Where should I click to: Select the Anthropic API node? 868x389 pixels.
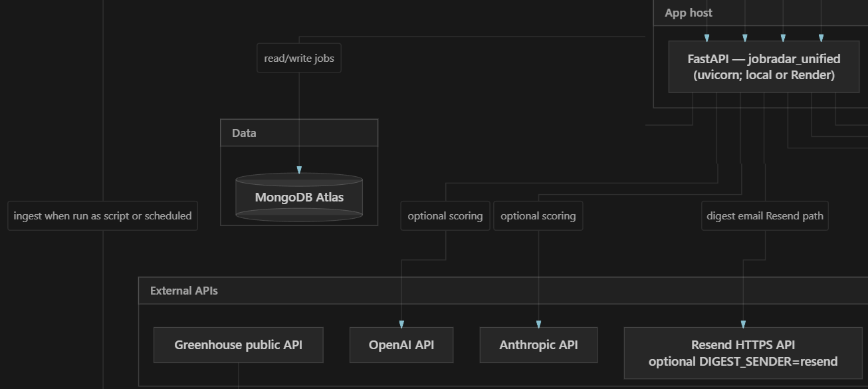(538, 344)
